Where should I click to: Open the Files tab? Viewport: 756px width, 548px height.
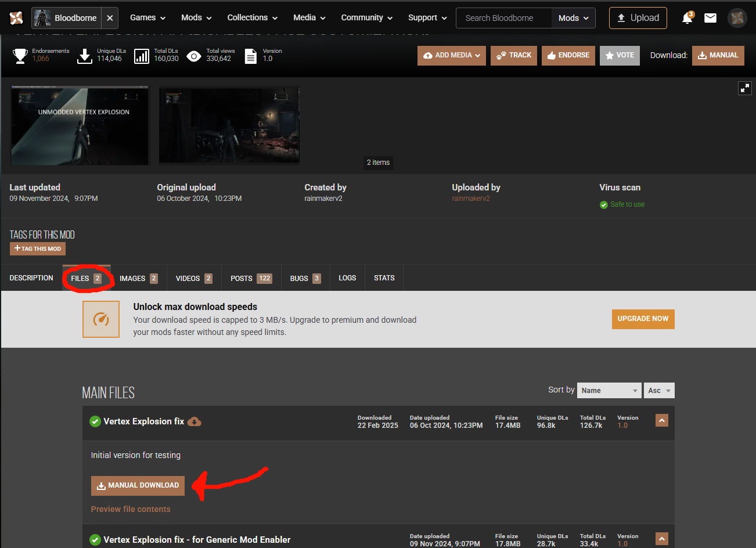point(87,278)
